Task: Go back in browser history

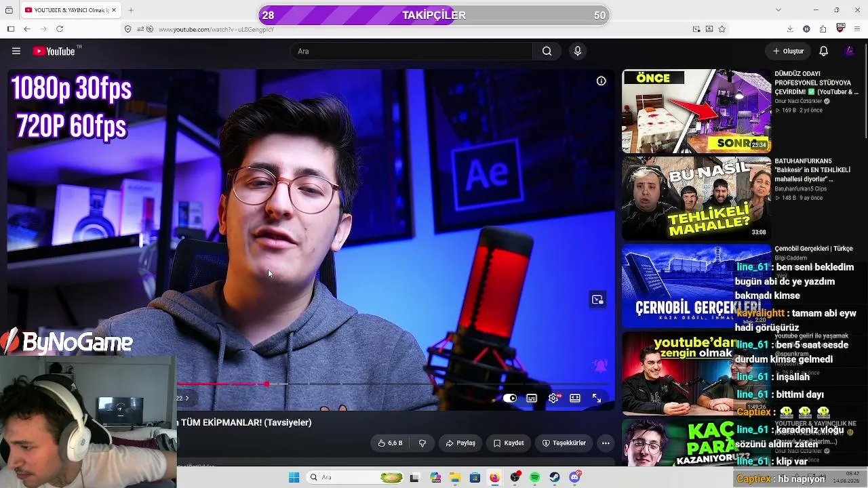Action: 26,29
